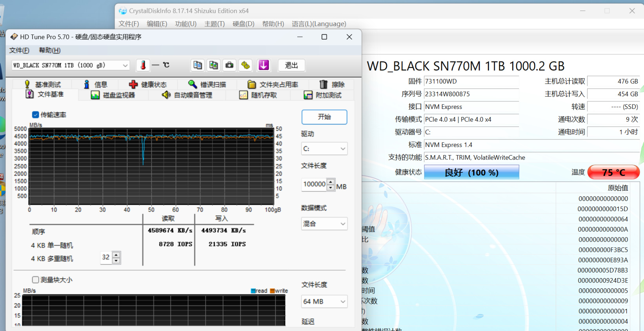
Task: Open the 磁盘监视器 disk monitor tab
Action: [113, 95]
